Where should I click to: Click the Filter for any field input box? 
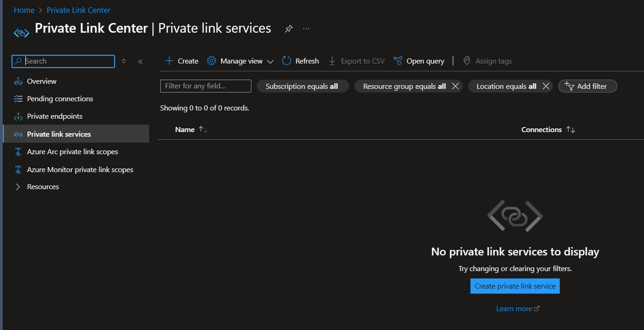click(205, 86)
